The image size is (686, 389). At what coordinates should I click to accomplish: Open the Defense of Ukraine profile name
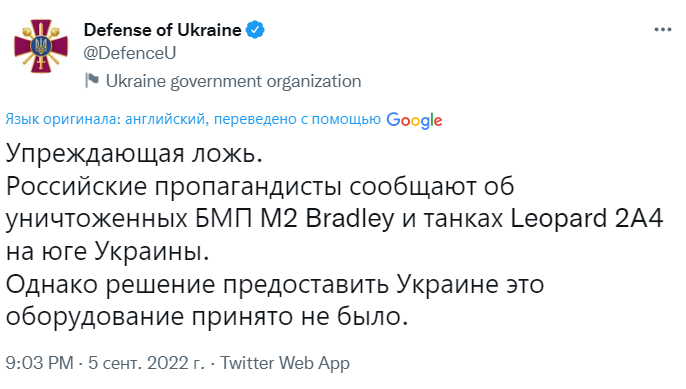click(x=162, y=30)
